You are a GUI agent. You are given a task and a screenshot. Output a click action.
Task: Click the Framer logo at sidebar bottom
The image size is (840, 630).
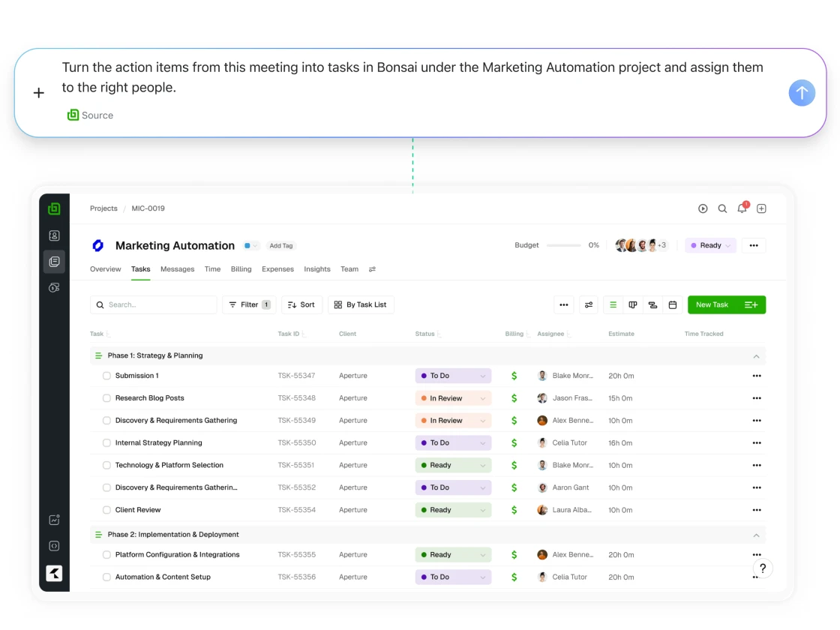[x=54, y=573]
